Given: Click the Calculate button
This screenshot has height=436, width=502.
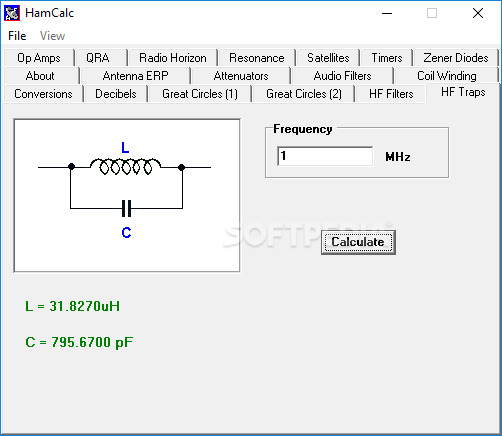Looking at the screenshot, I should (358, 242).
